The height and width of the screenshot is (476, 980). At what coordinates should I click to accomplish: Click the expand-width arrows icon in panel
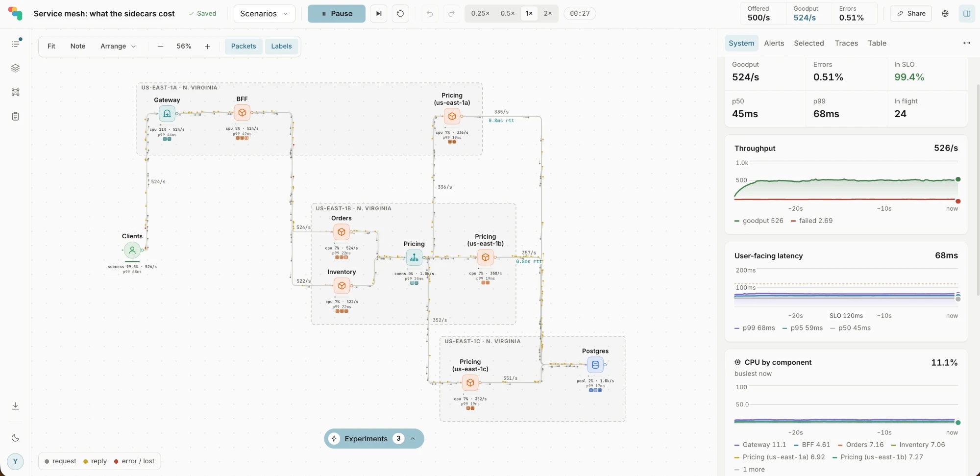[x=967, y=43]
